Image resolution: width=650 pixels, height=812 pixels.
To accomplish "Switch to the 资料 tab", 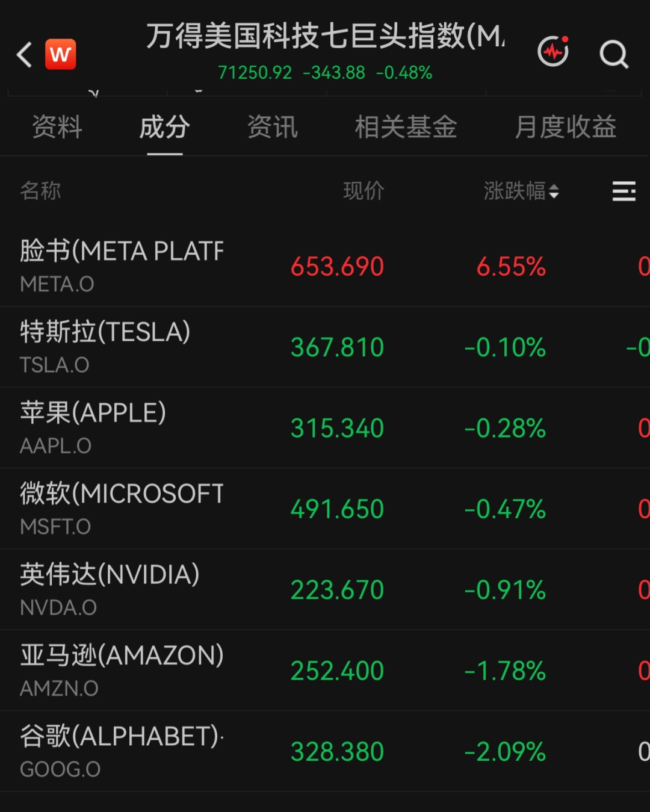I will click(57, 127).
